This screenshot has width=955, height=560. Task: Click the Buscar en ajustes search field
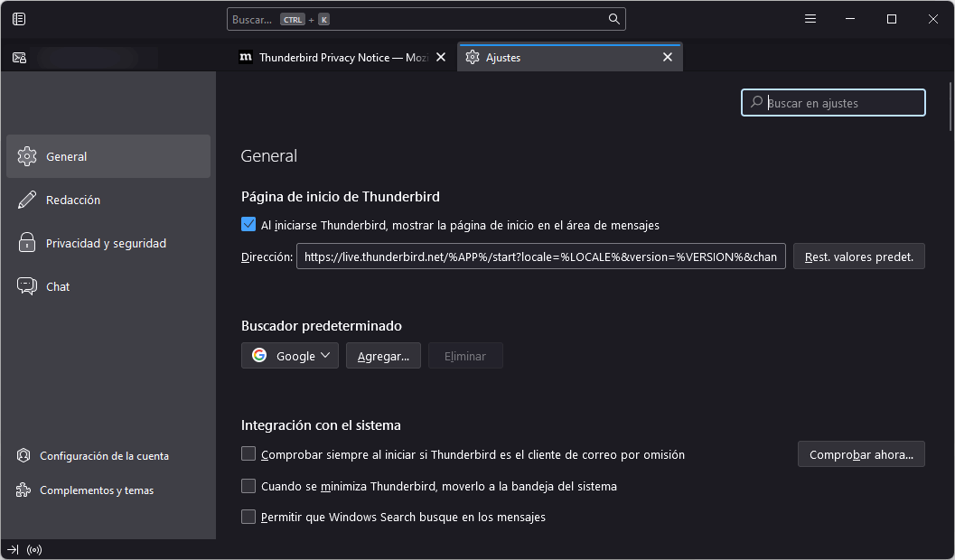click(840, 103)
